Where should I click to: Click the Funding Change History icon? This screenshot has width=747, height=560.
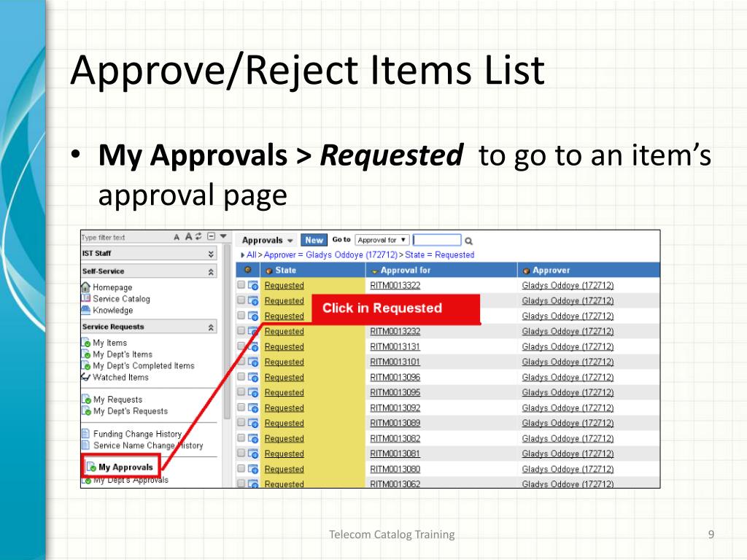tap(86, 434)
